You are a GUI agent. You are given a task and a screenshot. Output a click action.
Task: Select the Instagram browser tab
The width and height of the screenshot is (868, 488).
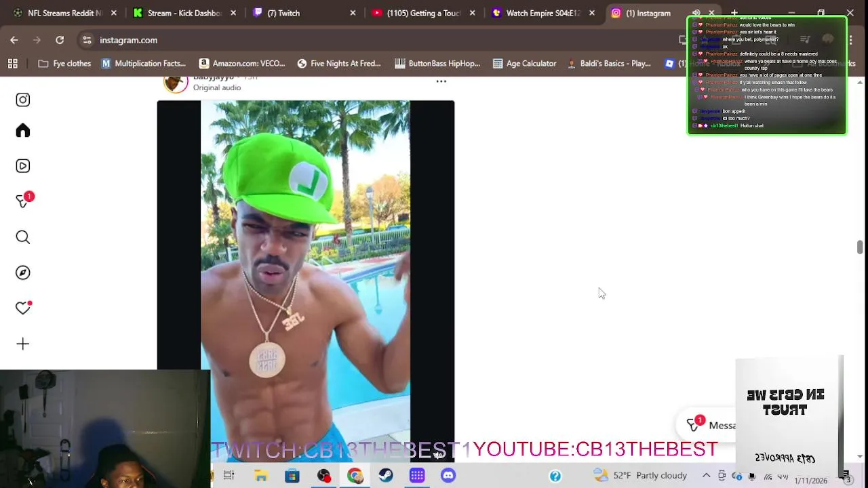(x=648, y=13)
